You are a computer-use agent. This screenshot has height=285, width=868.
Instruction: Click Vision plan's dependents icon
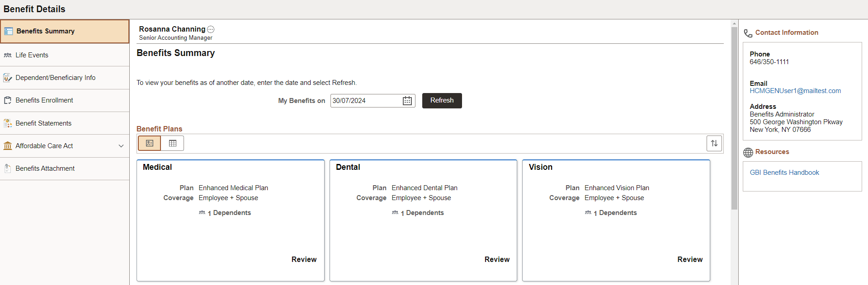(x=588, y=212)
